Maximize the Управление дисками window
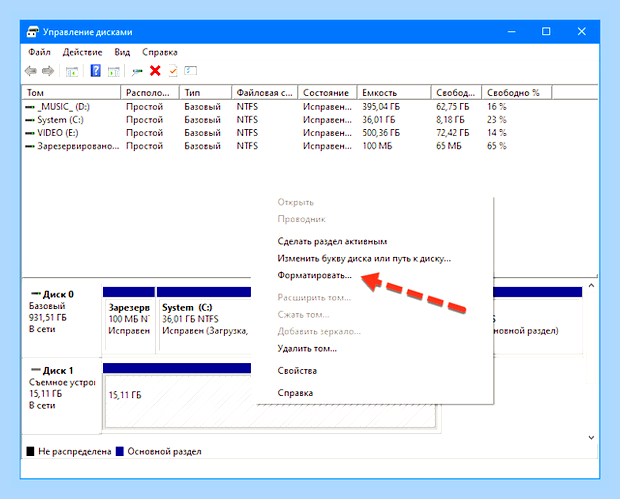 click(546, 32)
